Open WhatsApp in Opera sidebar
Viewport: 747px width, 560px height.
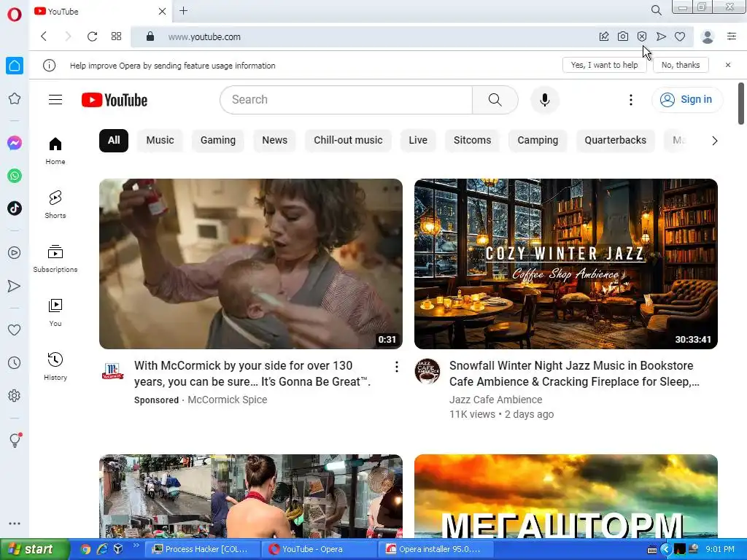pyautogui.click(x=15, y=176)
